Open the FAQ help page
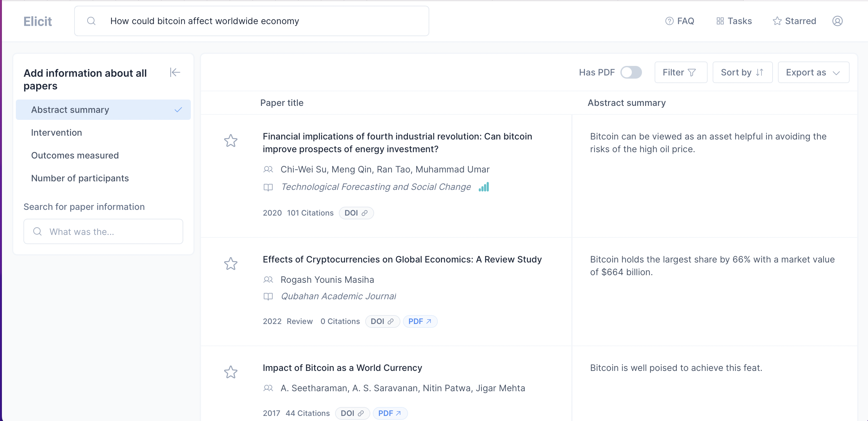 (680, 21)
